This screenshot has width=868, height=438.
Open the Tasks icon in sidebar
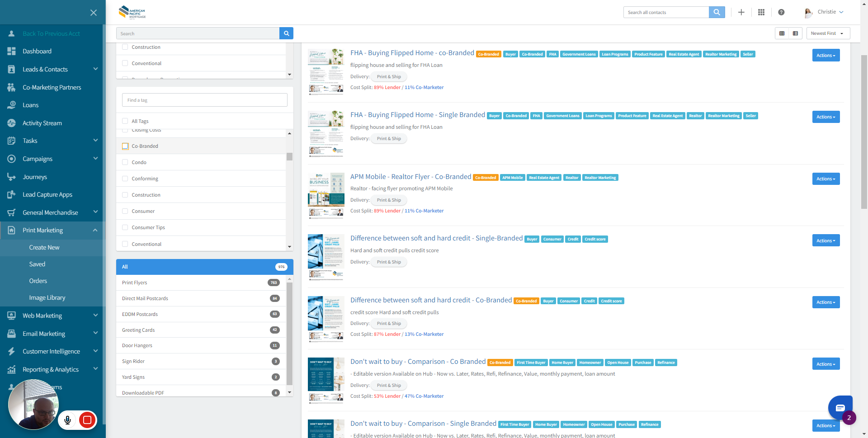[x=11, y=141]
